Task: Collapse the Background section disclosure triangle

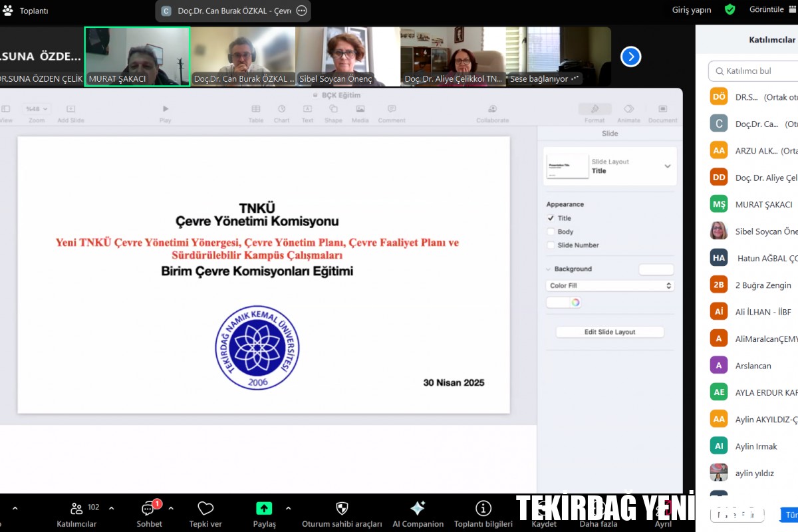Action: point(549,269)
